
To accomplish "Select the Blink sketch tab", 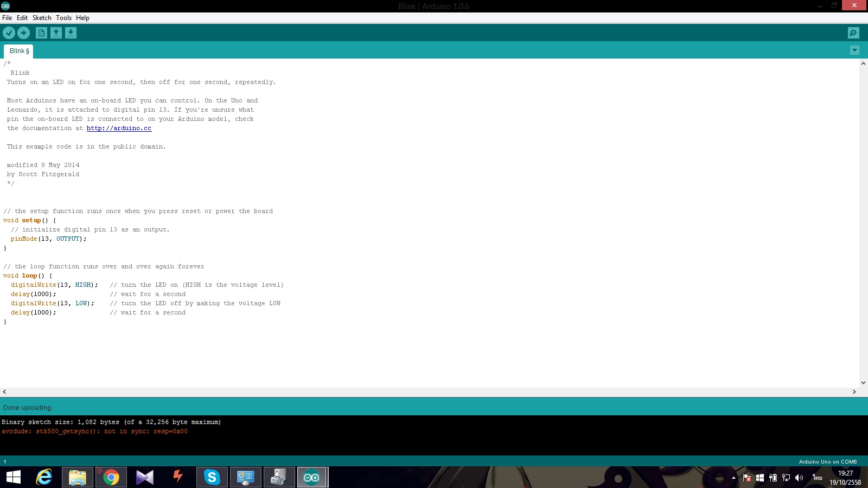I will (19, 51).
